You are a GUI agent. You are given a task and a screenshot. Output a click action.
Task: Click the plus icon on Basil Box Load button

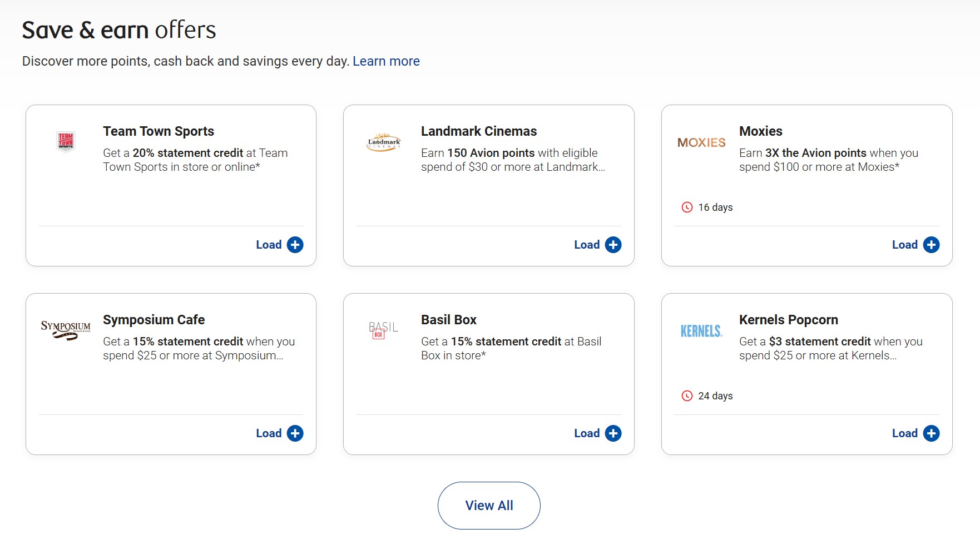[613, 433]
